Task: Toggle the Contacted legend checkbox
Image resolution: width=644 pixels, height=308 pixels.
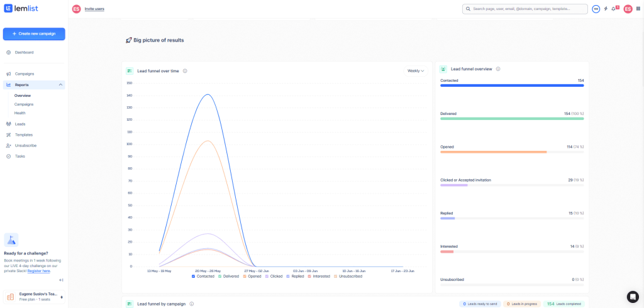Action: [194, 277]
